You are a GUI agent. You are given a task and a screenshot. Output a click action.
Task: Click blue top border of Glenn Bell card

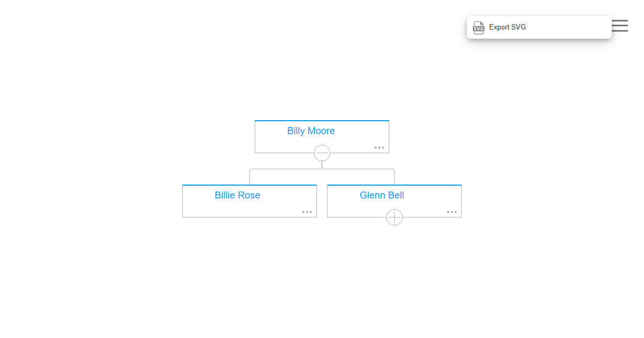(394, 185)
